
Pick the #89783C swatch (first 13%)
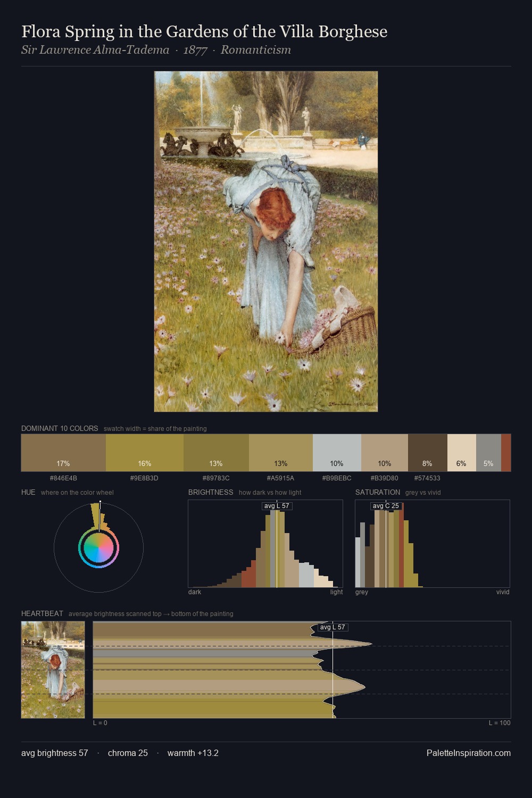216,453
